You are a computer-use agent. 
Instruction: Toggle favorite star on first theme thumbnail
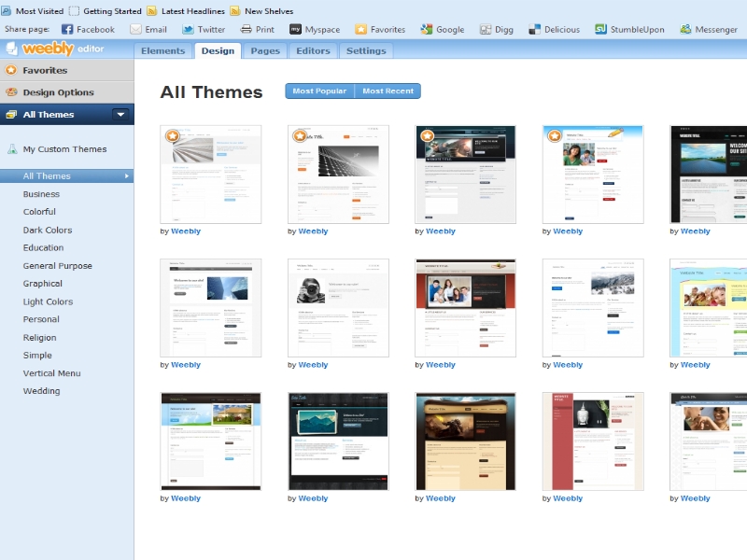click(x=172, y=136)
